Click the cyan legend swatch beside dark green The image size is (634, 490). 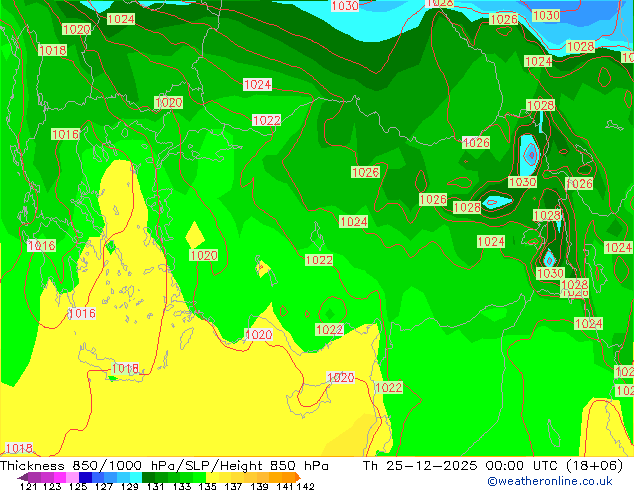[x=136, y=477]
